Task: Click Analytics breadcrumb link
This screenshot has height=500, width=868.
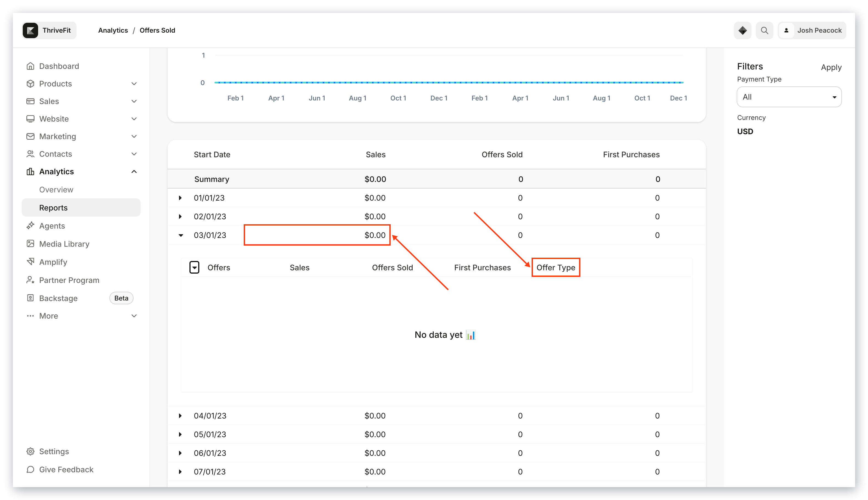Action: click(x=113, y=30)
